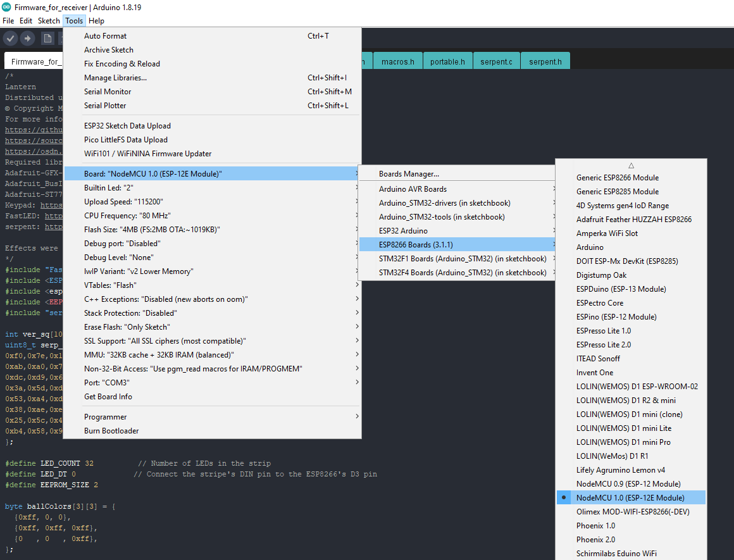
Task: Select Fix Encoding & Reload
Action: (213, 64)
